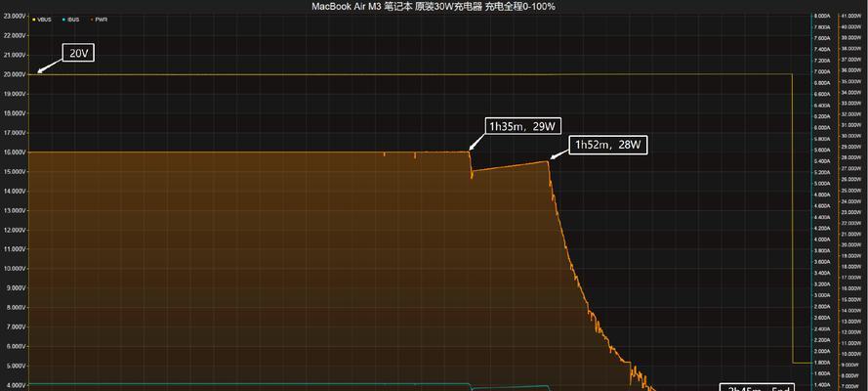Click the 15.000V voltage axis label
Screen dimensions: 868x391
15,171
